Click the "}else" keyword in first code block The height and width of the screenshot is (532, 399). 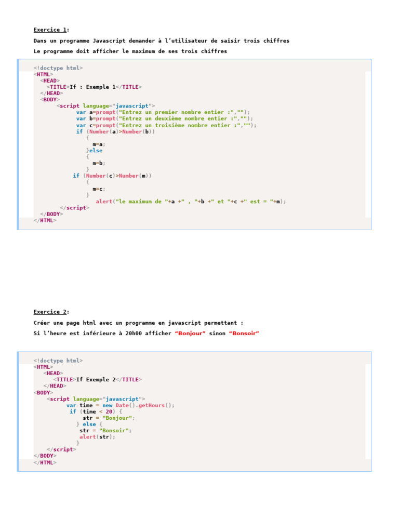pos(95,151)
